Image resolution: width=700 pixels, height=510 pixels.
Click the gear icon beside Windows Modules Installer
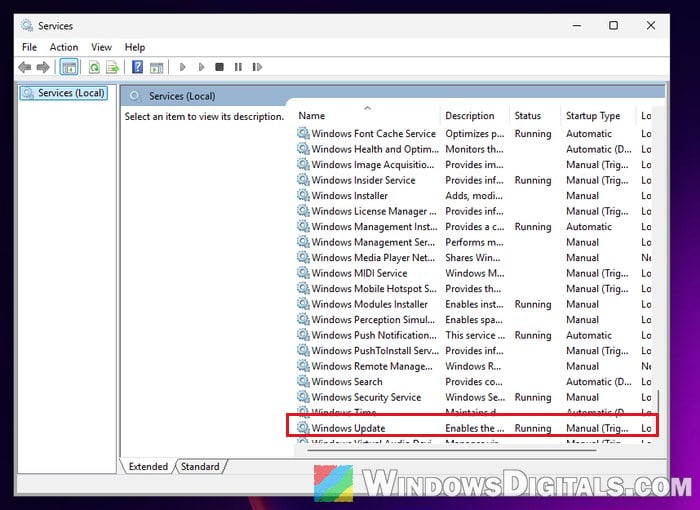click(303, 304)
